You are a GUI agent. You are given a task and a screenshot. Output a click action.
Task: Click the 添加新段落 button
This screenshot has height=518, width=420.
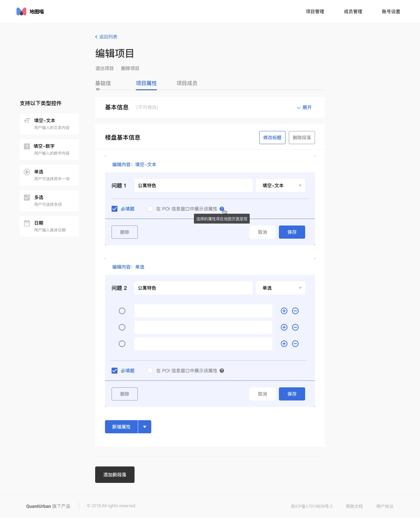click(115, 475)
